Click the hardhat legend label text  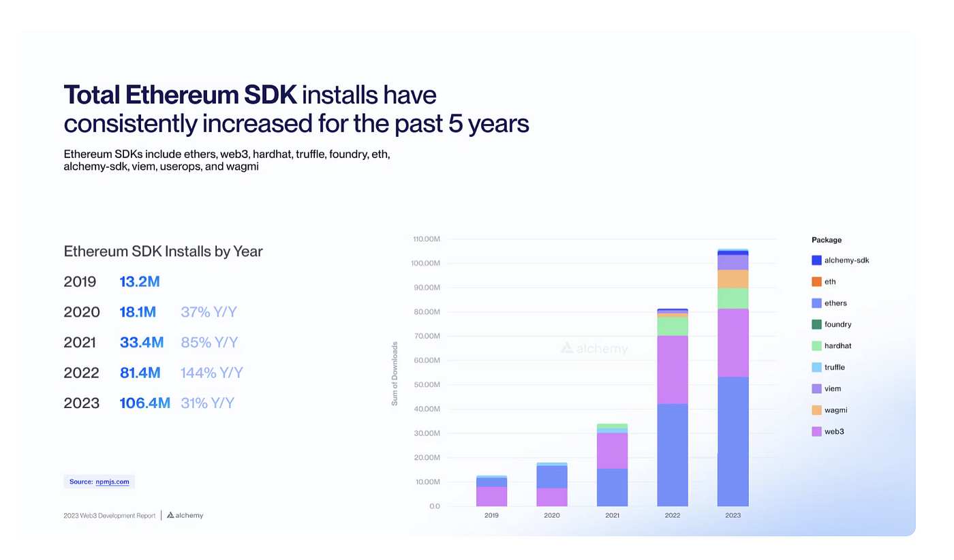838,345
